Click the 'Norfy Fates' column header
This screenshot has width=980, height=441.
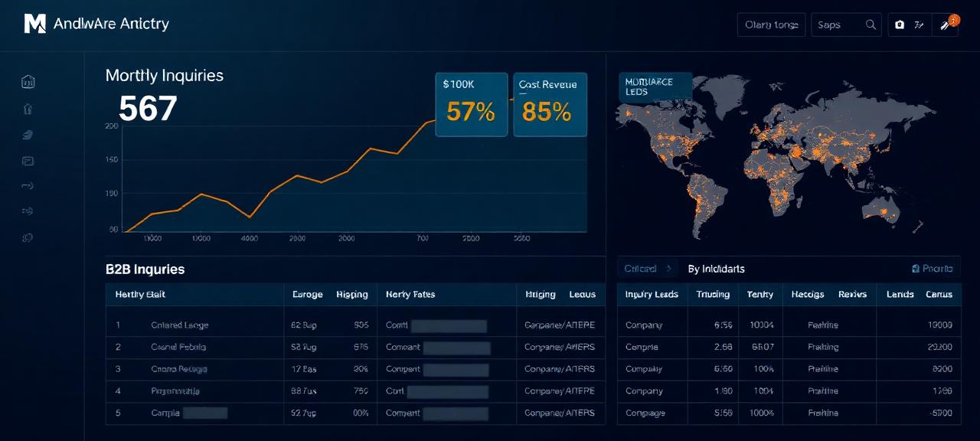410,294
